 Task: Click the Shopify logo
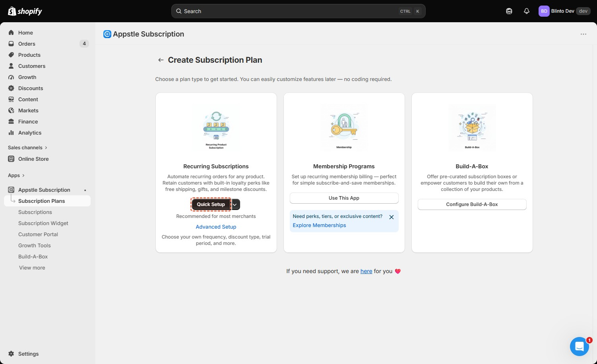[25, 11]
